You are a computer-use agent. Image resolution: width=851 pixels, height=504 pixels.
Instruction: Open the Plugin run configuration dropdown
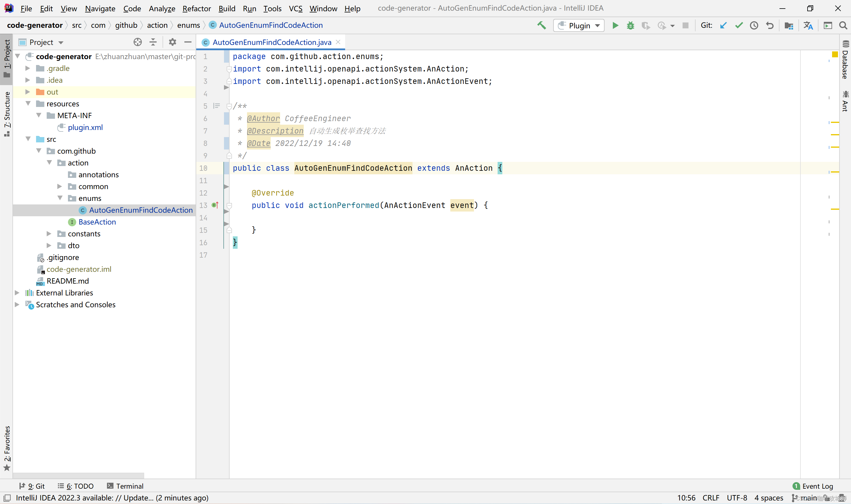pos(579,25)
